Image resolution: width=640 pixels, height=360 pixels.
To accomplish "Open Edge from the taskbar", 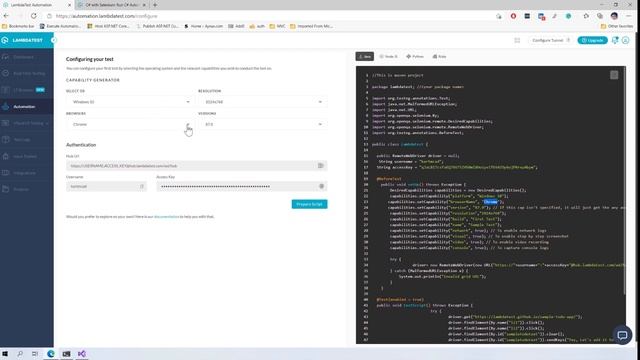I will (x=51, y=354).
